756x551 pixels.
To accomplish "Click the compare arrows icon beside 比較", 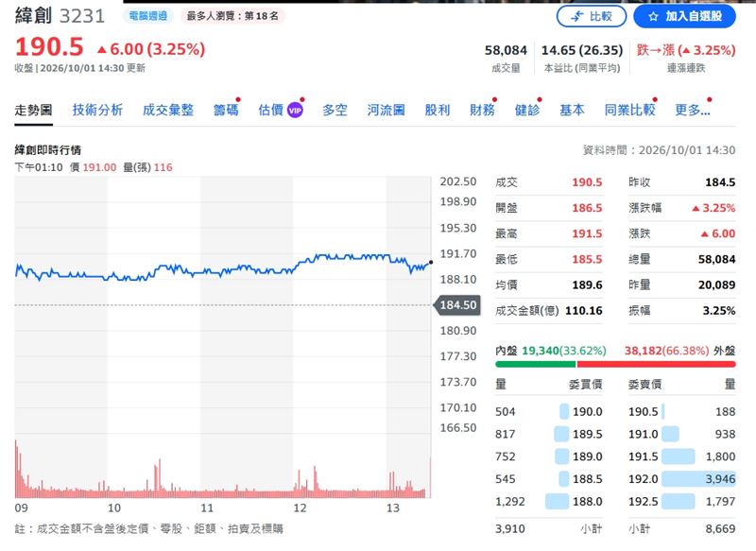I will (577, 17).
